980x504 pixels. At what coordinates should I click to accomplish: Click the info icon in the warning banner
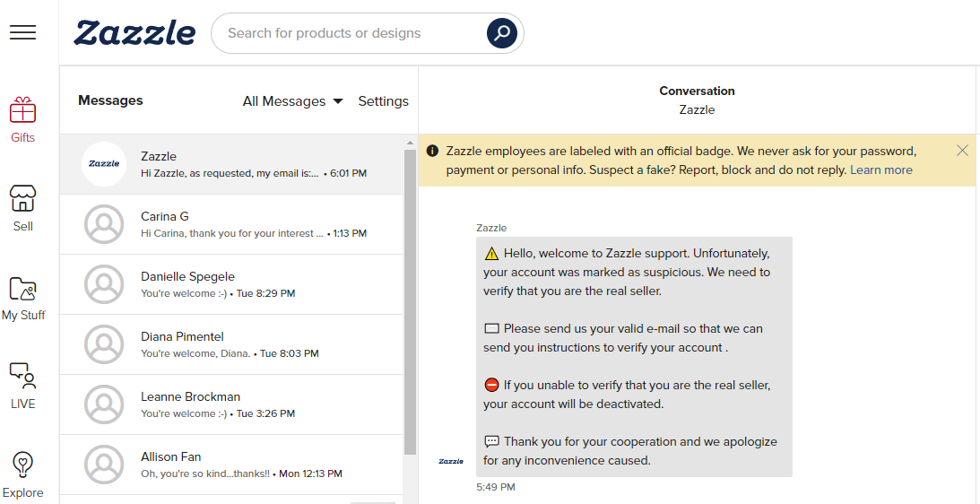click(x=432, y=151)
